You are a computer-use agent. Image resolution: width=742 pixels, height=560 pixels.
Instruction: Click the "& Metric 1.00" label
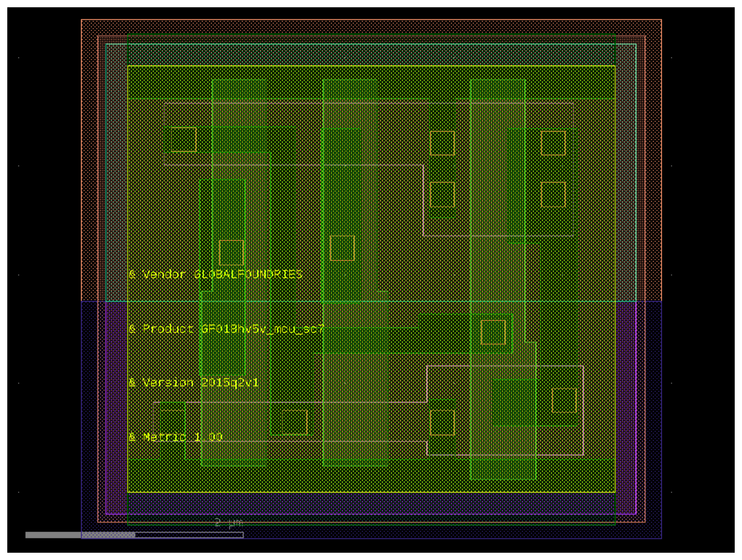pos(176,437)
